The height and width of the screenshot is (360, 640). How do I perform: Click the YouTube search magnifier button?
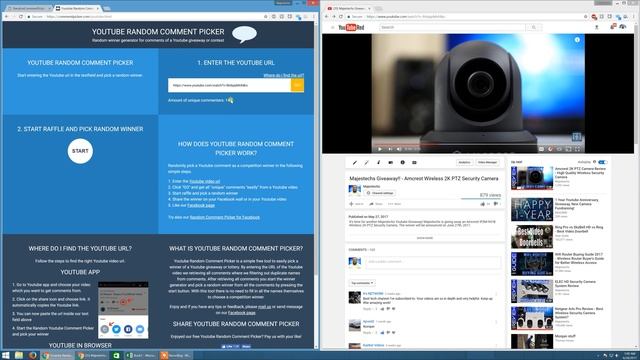(533, 27)
